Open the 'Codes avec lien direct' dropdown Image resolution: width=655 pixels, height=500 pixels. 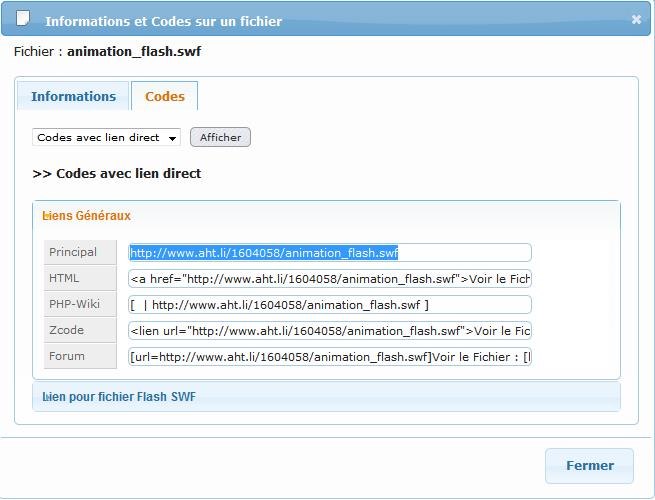click(107, 137)
